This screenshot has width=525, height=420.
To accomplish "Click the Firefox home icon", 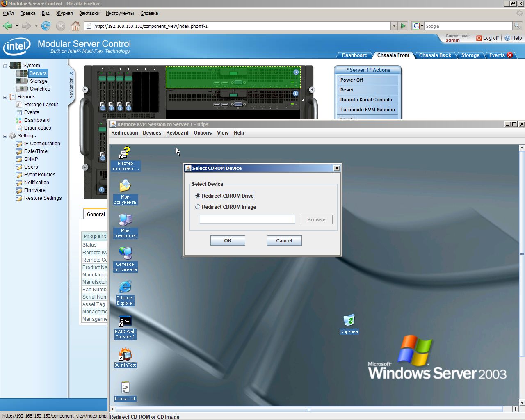I will pos(75,26).
